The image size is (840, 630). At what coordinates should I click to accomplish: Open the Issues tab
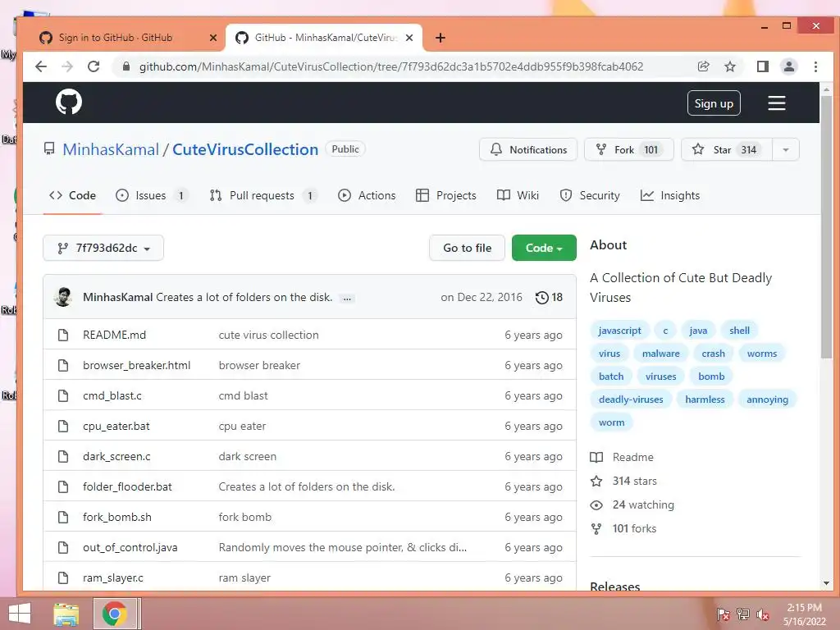point(152,195)
